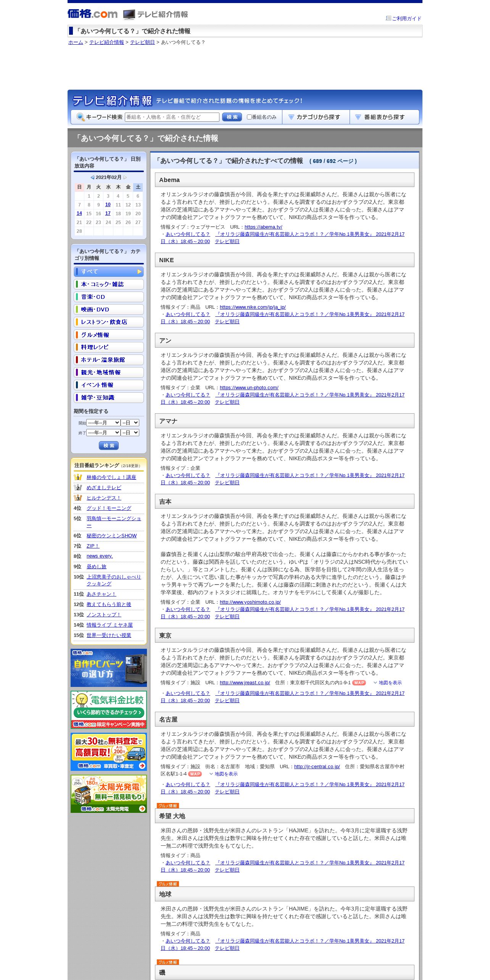Open ヒルナンデス！ ranking link
Image resolution: width=490 pixels, height=980 pixels.
click(x=104, y=498)
